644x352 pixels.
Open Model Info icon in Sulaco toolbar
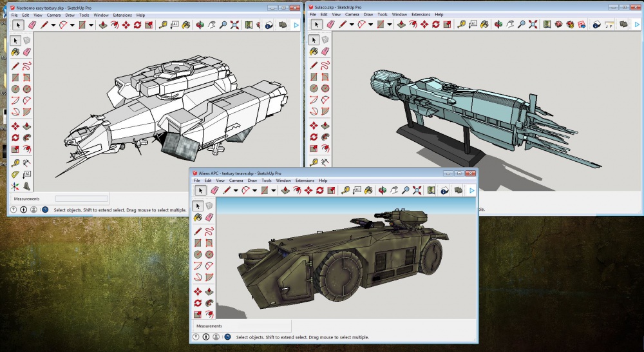(596, 24)
